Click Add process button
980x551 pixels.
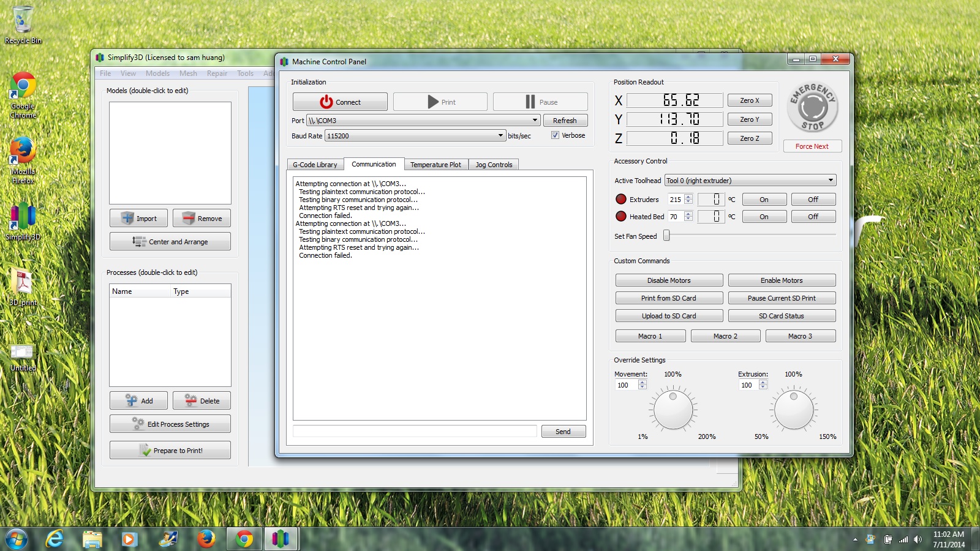[x=139, y=401]
